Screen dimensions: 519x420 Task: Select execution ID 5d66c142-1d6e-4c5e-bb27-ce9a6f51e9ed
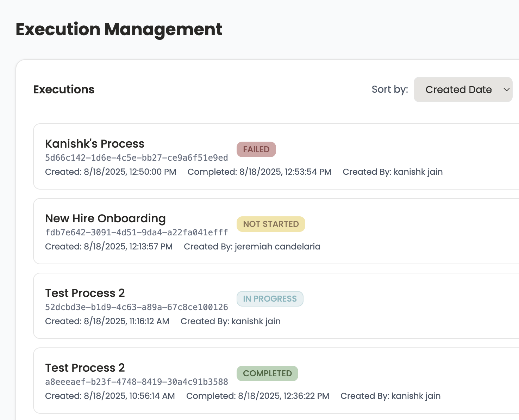136,158
